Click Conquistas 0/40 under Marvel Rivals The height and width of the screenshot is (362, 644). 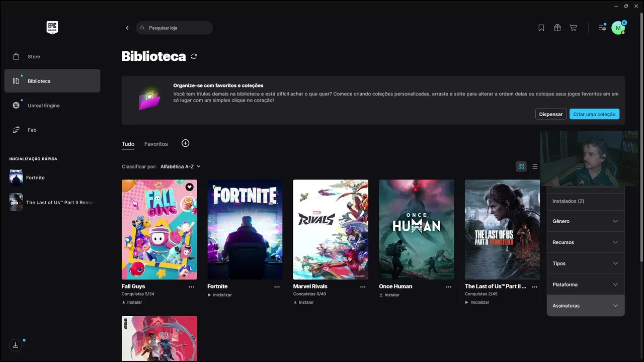coord(309,294)
